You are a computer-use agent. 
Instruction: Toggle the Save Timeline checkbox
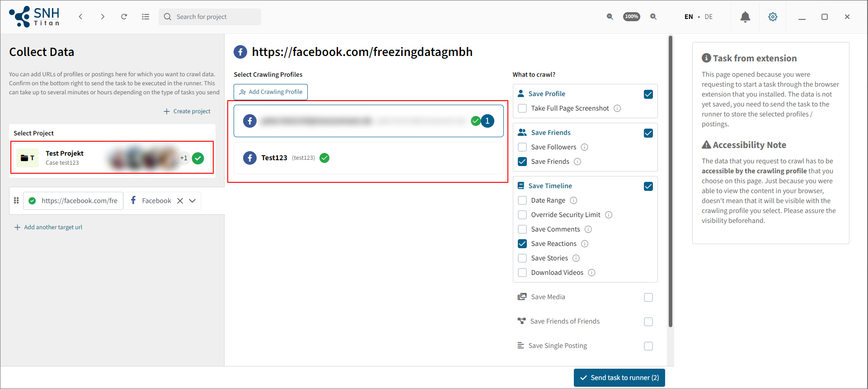pos(648,186)
